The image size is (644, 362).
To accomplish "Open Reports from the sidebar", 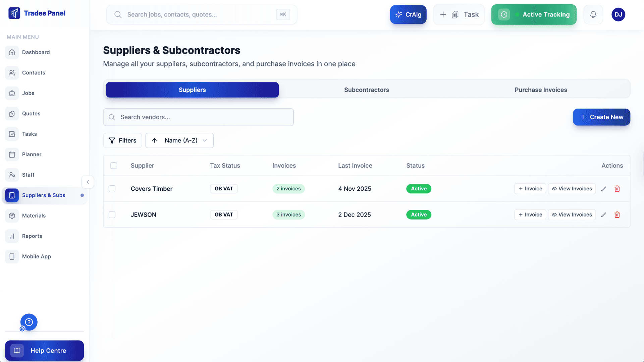I will coord(12,236).
